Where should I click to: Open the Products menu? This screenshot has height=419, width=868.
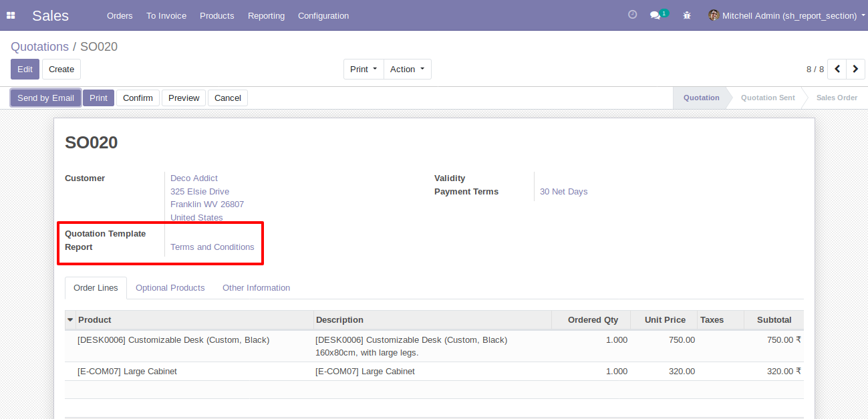[217, 15]
